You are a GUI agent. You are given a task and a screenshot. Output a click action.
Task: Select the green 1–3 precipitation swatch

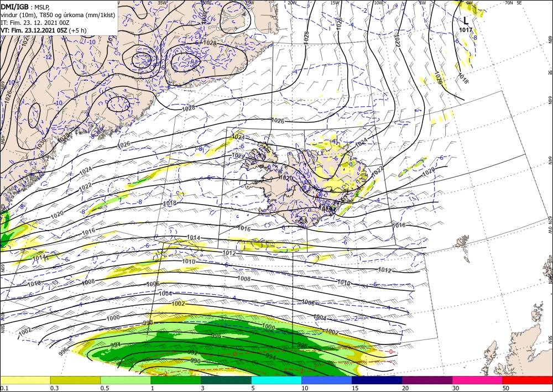click(176, 380)
